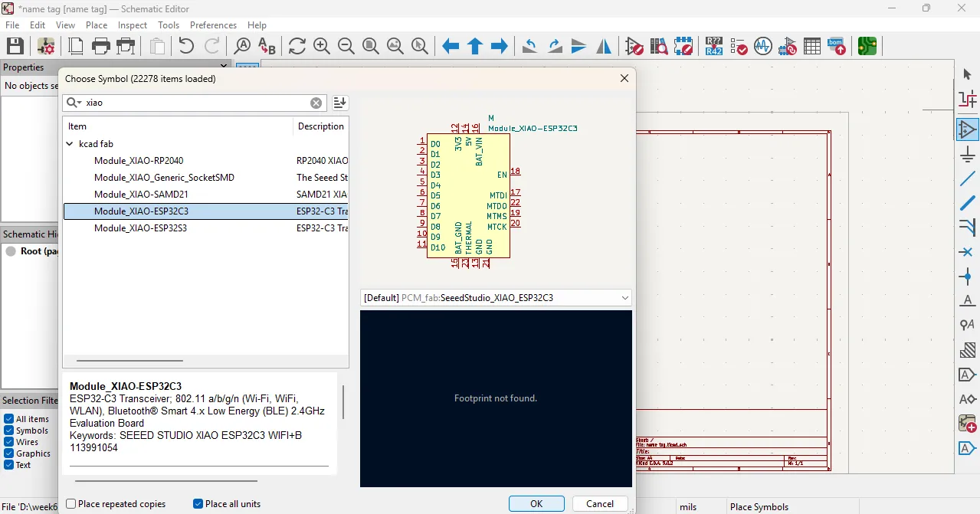Enable Place repeated copies checkbox

pos(71,504)
